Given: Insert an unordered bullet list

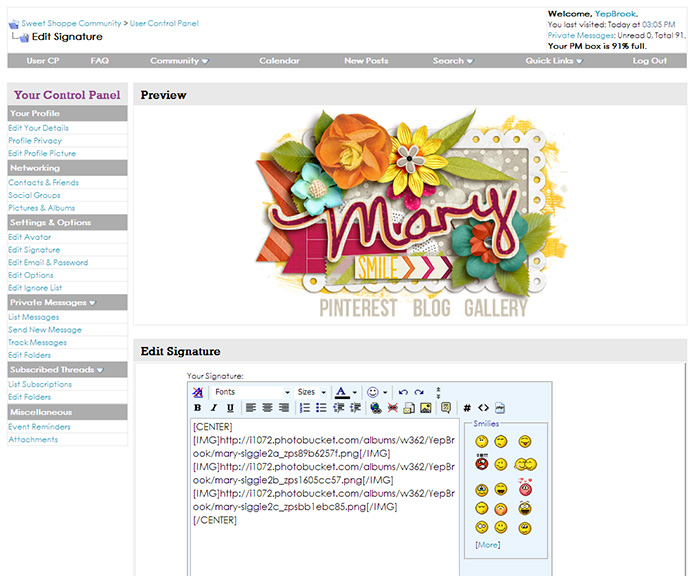Looking at the screenshot, I should [x=321, y=408].
